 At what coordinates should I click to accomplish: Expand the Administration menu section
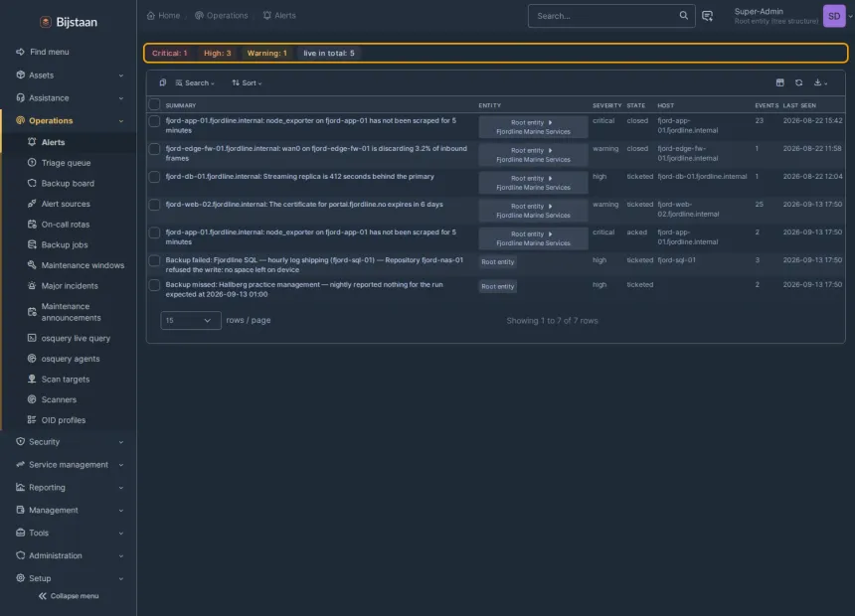tap(69, 555)
